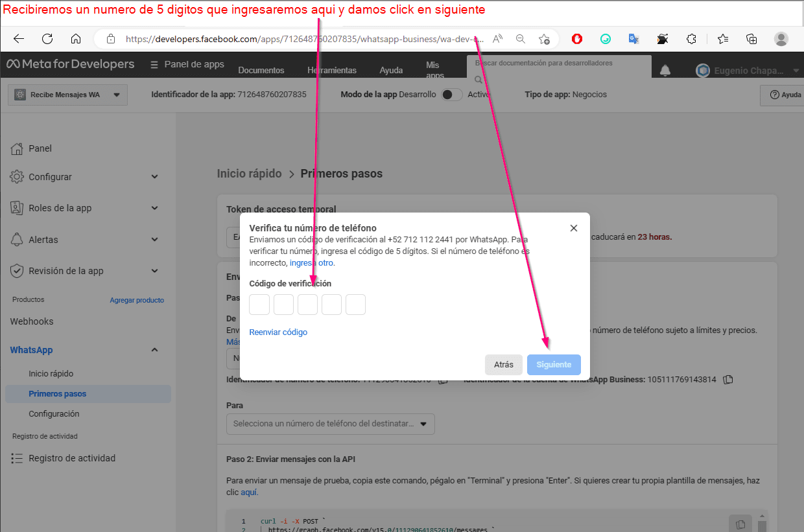Click the first verification code box
This screenshot has height=532, width=804.
click(259, 304)
